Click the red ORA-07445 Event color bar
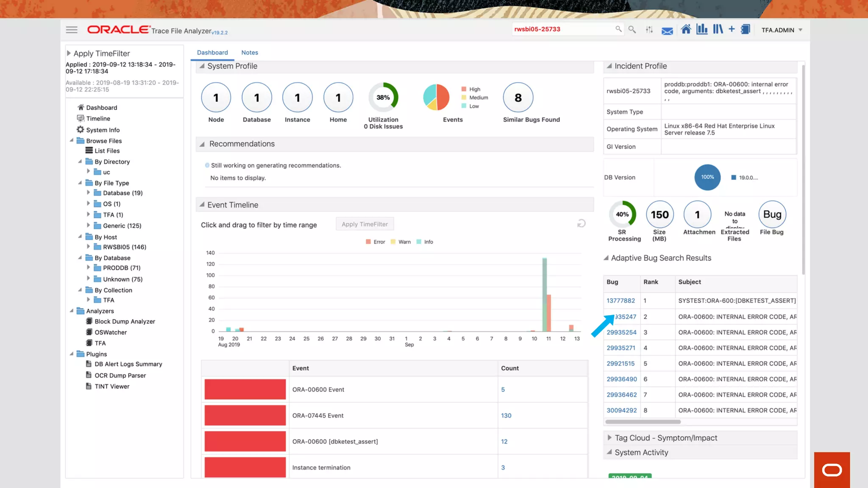The image size is (868, 488). point(245,416)
